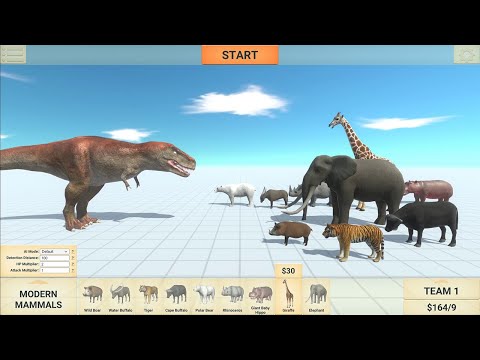The image size is (480, 360).
Task: Click the HP Multiplier input field
Action: click(55, 264)
